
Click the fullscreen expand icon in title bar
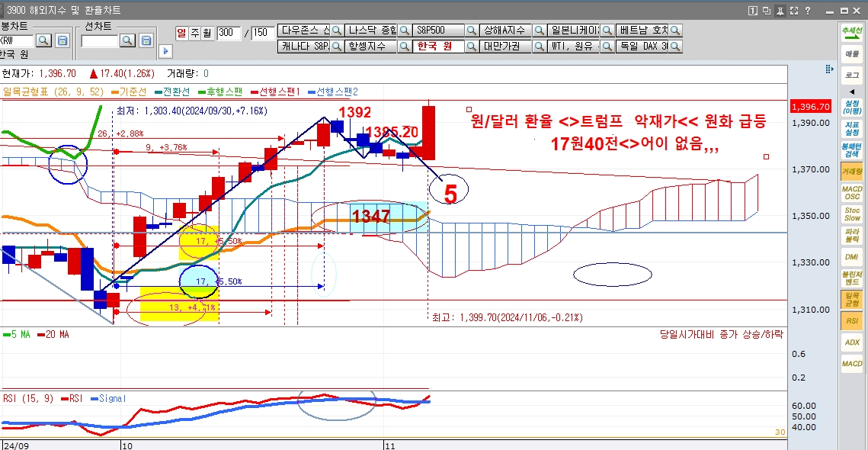(794, 11)
